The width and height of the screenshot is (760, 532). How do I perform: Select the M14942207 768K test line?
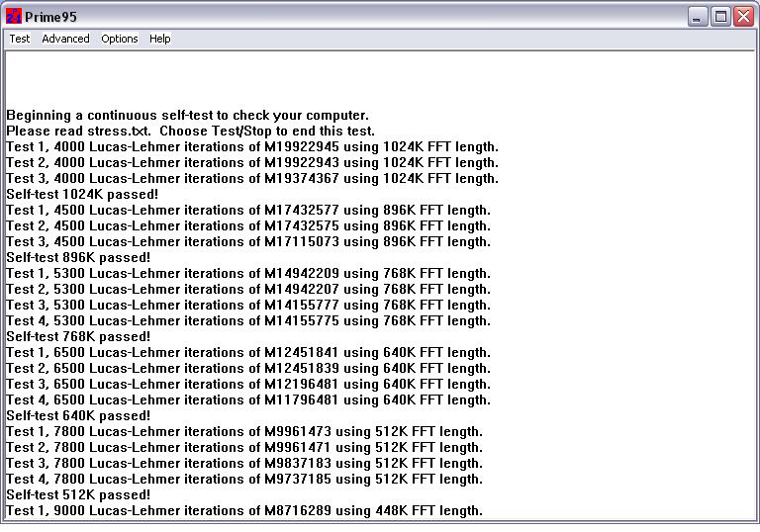coord(248,290)
